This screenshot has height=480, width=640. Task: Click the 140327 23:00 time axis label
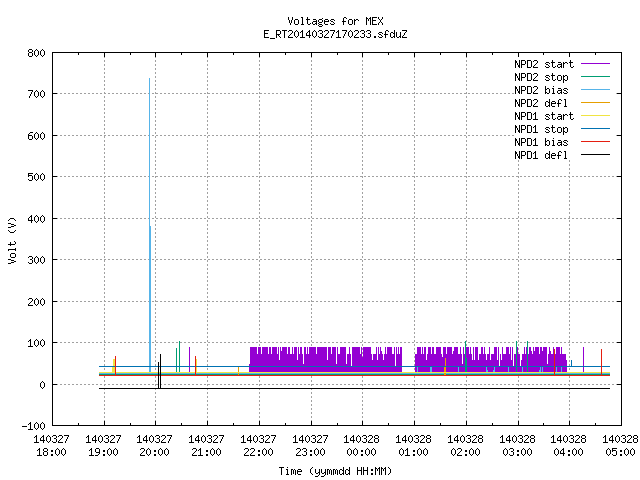pos(310,446)
